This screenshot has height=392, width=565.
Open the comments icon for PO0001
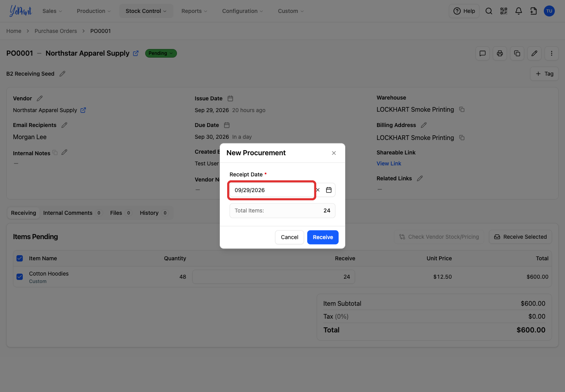point(483,53)
